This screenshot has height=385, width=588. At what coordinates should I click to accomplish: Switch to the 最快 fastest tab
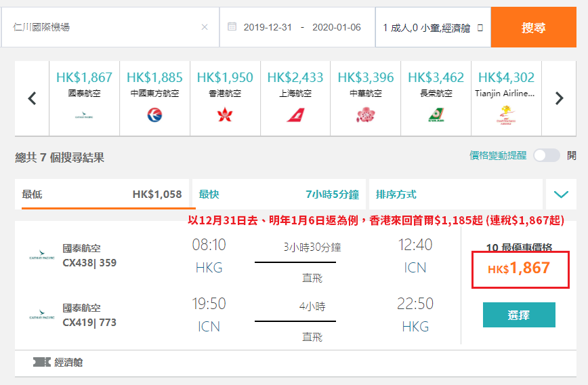point(278,195)
